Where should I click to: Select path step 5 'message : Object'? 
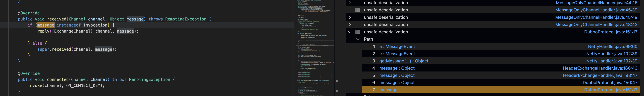(397, 76)
